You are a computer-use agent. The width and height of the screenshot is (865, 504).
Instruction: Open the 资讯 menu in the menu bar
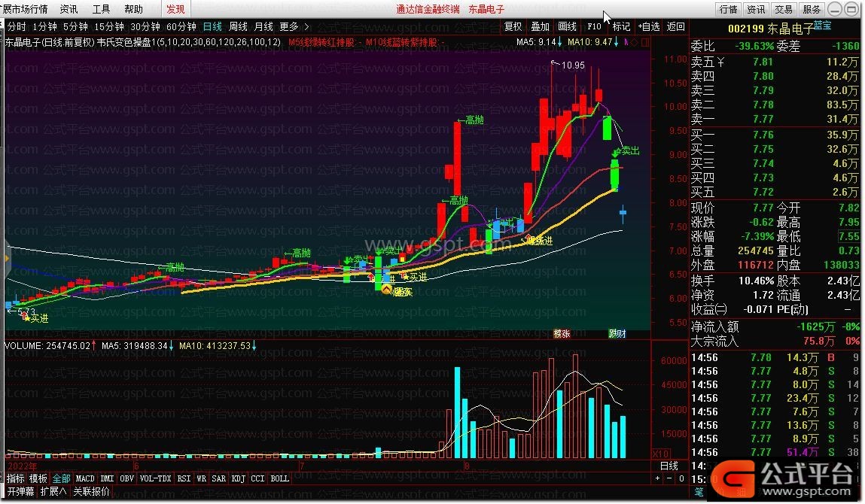(x=69, y=9)
